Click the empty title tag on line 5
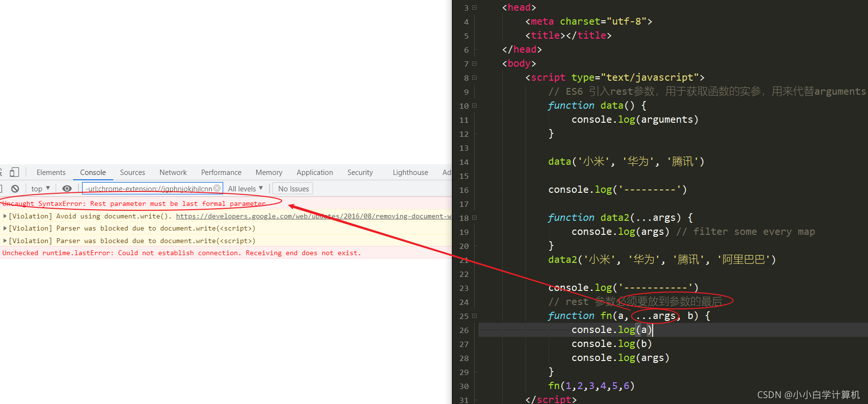 click(x=569, y=35)
